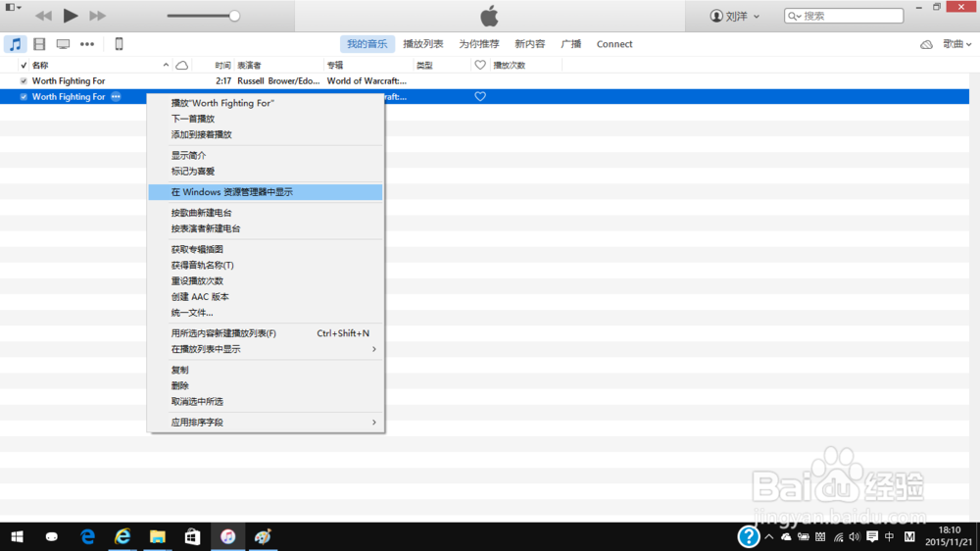Sort by the 专辑 column header
Image resolution: width=980 pixels, height=551 pixels.
click(x=335, y=65)
